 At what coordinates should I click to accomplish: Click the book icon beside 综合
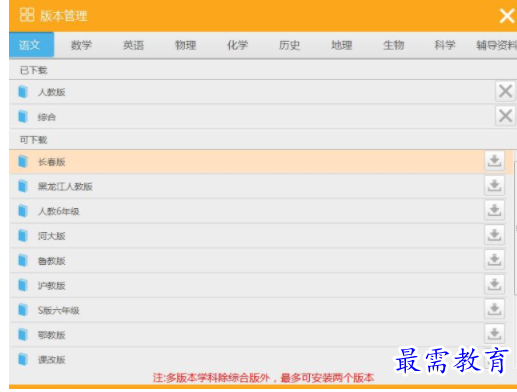(x=23, y=117)
